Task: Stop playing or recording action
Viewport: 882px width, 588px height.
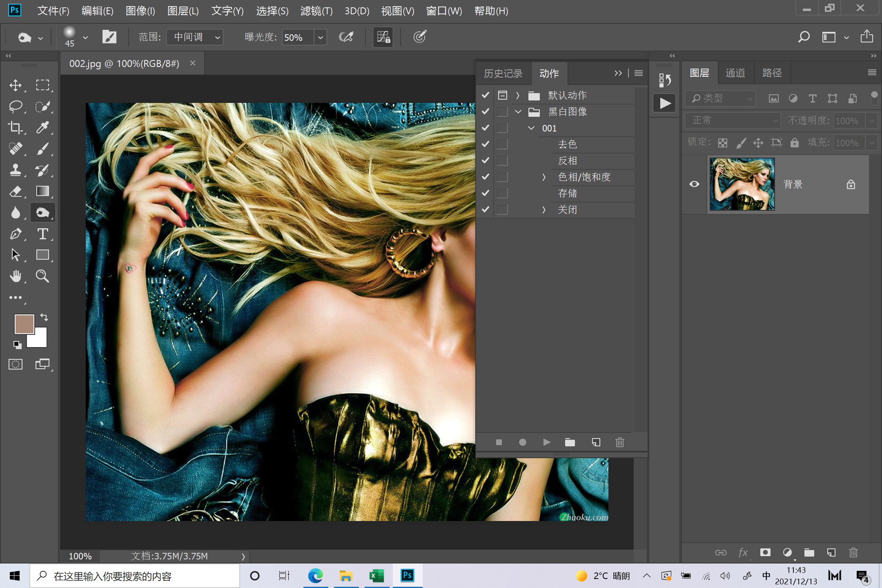Action: point(499,442)
